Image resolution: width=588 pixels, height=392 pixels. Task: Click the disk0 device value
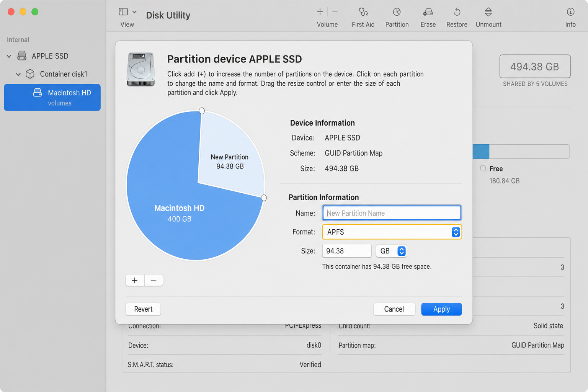coord(314,345)
